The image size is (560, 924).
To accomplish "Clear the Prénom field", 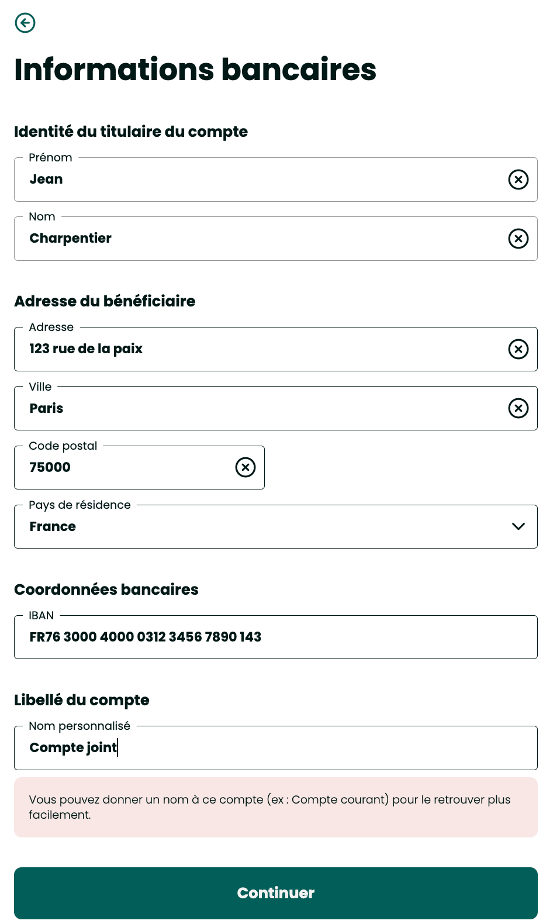I will coord(518,180).
